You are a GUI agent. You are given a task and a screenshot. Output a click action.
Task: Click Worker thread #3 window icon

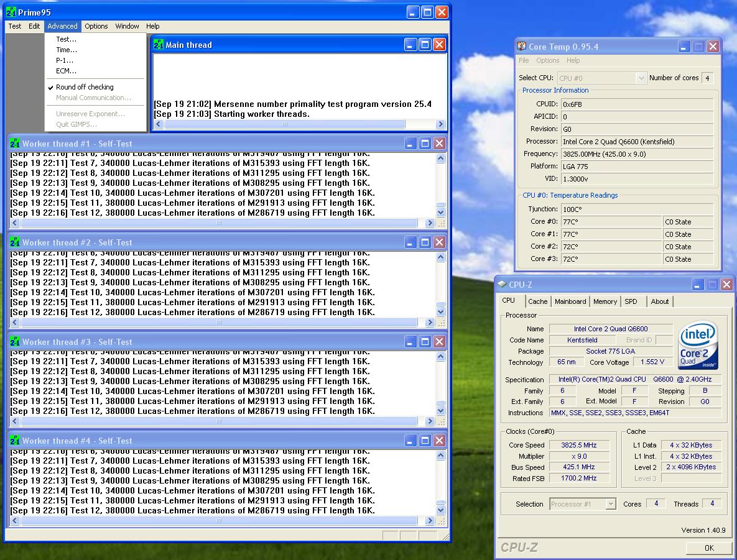(15, 342)
